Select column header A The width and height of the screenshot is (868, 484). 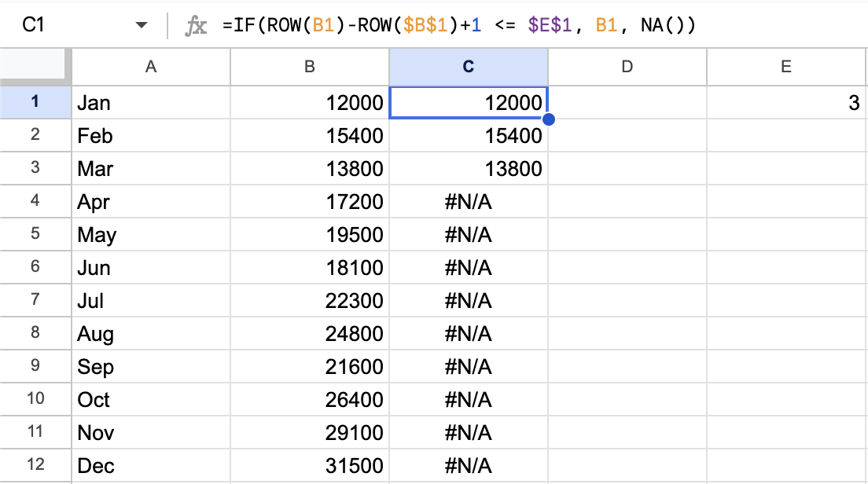pyautogui.click(x=150, y=67)
